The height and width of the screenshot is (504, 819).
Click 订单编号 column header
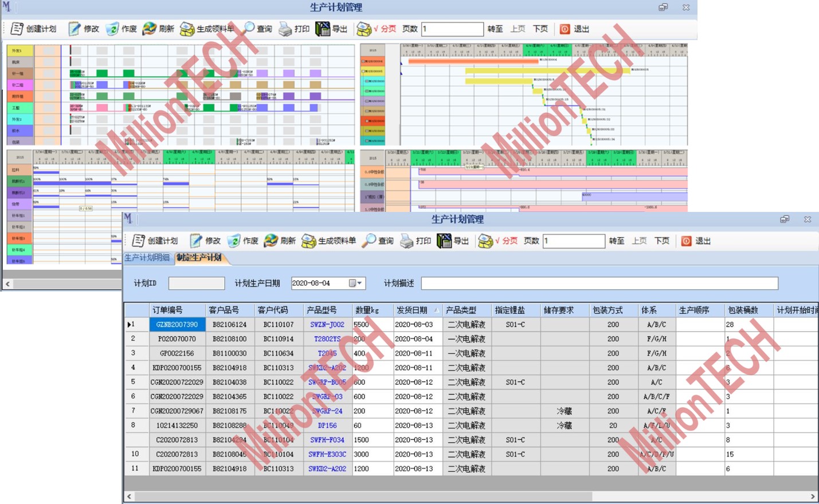[178, 310]
